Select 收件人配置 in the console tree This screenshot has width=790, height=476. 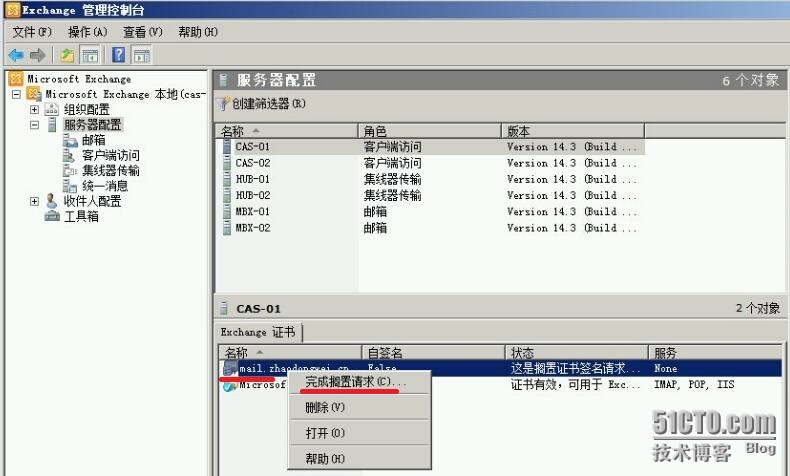coord(92,201)
